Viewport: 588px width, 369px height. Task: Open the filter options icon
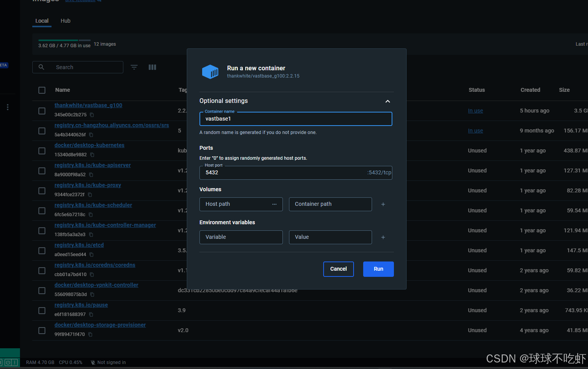pos(134,67)
